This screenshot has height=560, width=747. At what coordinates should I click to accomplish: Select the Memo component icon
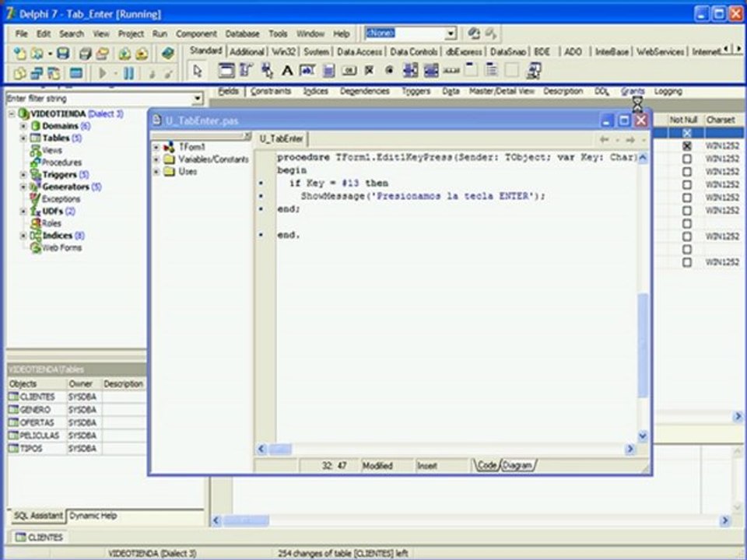[x=328, y=71]
